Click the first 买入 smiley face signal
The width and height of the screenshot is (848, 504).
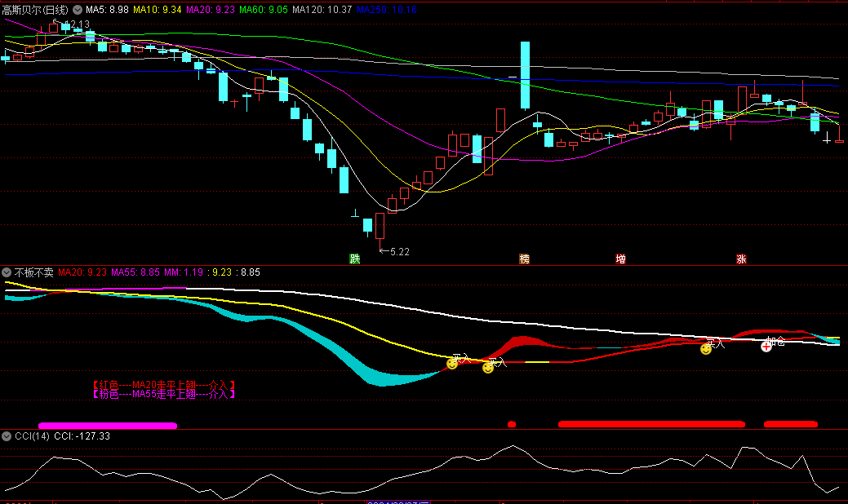pyautogui.click(x=451, y=364)
